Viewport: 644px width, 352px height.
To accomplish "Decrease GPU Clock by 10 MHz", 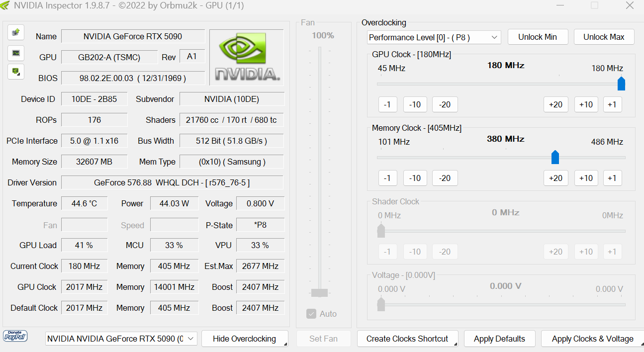I will point(415,104).
